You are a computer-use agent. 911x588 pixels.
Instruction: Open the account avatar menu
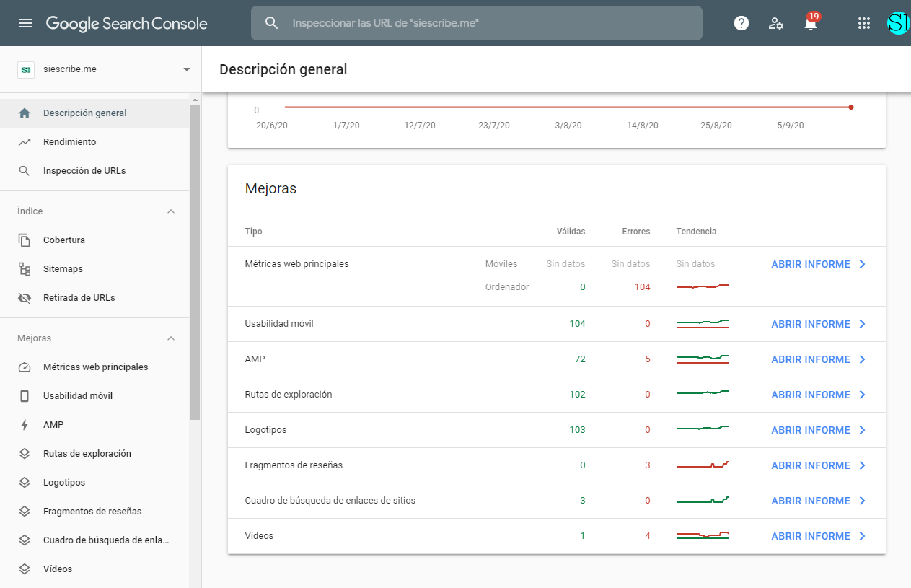click(899, 23)
